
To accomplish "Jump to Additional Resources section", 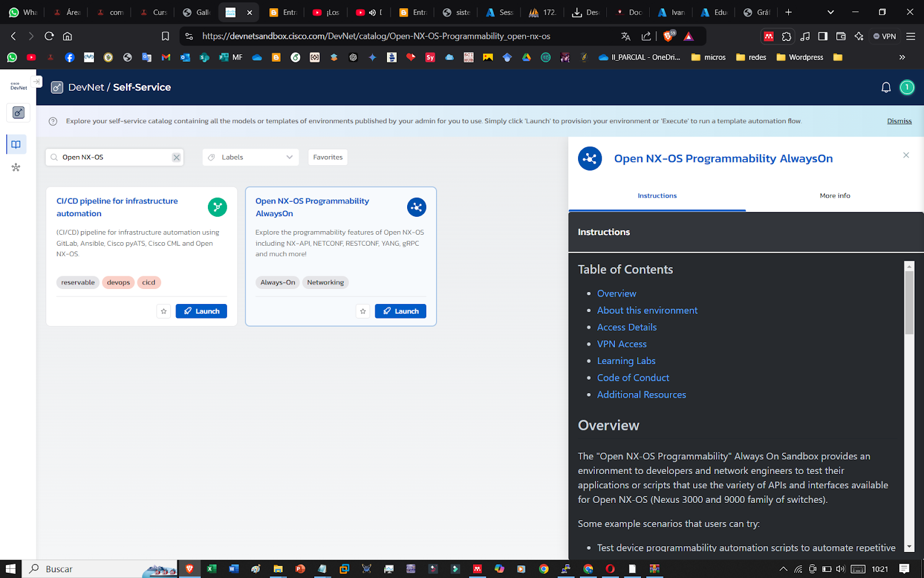I will pyautogui.click(x=642, y=395).
